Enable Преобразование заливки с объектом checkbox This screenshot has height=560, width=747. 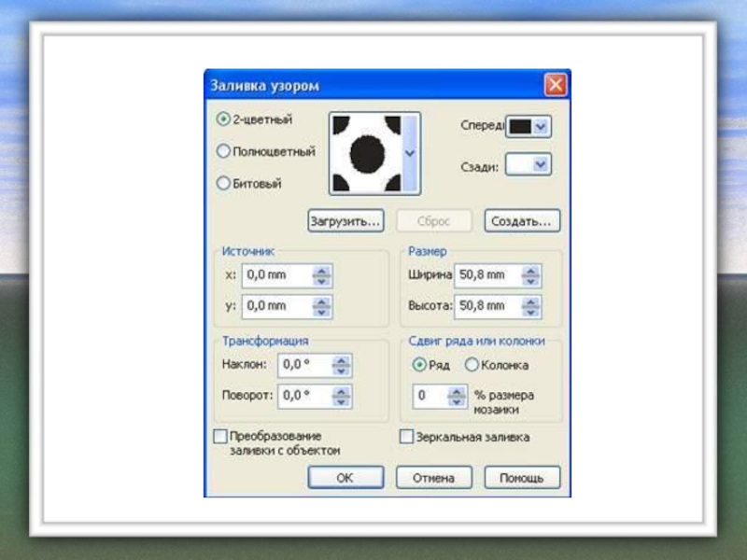click(x=220, y=436)
